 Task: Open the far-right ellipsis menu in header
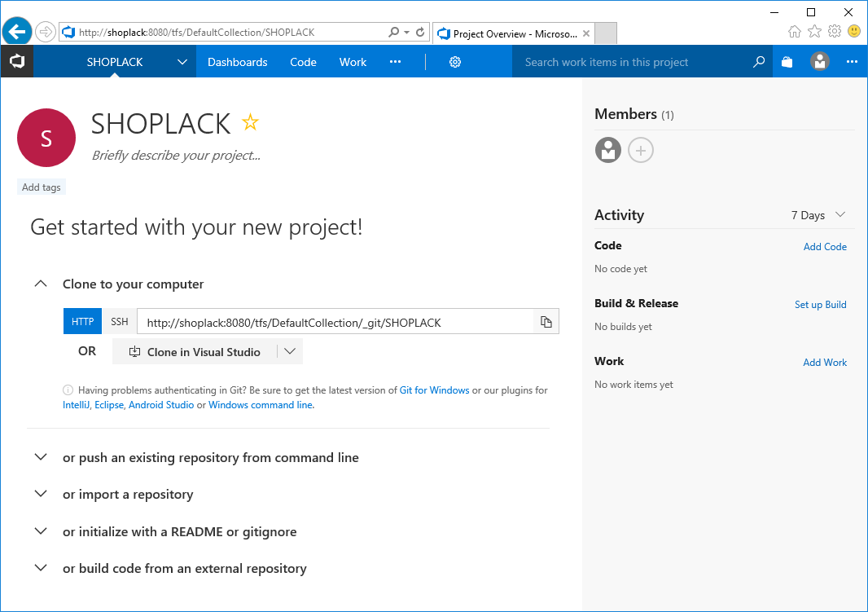[852, 61]
